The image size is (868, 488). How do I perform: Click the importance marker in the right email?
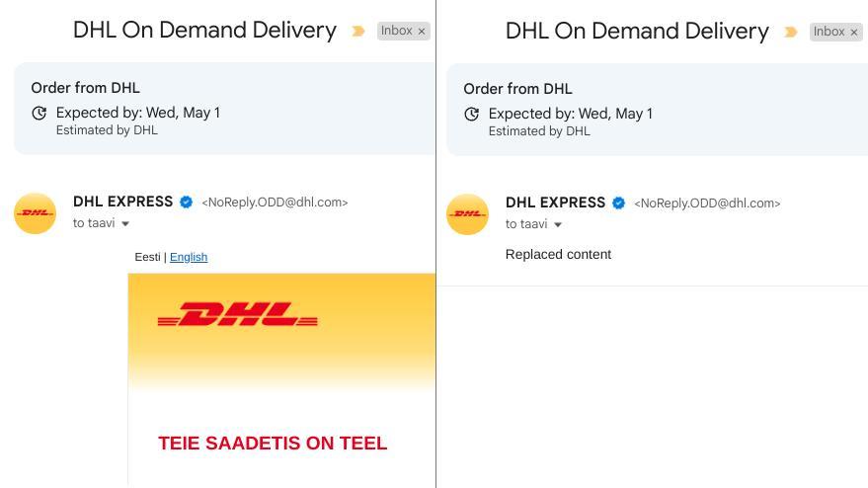[790, 33]
